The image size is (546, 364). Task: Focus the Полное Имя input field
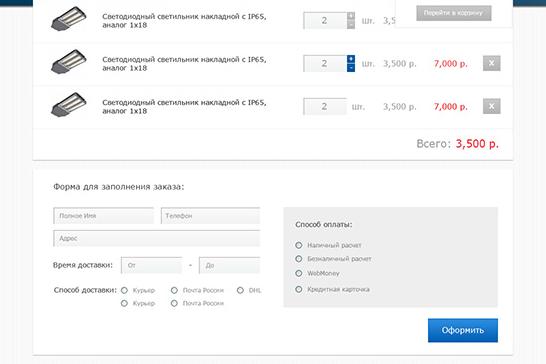point(103,216)
